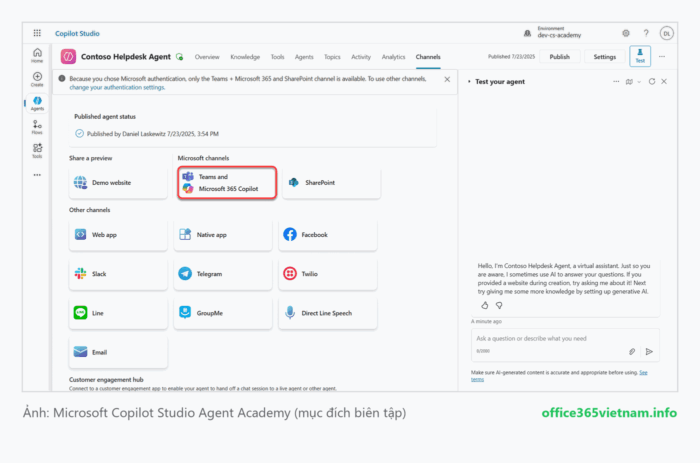This screenshot has height=463, width=700.
Task: Follow change your authentication settings link
Action: click(117, 88)
